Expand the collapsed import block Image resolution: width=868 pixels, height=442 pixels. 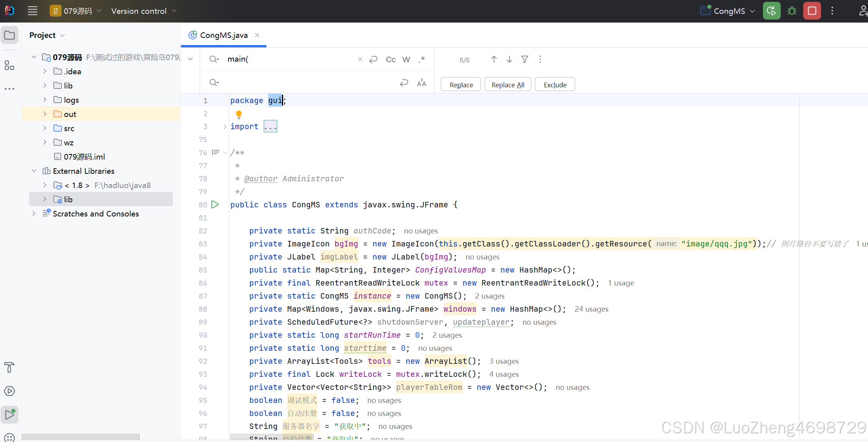271,126
